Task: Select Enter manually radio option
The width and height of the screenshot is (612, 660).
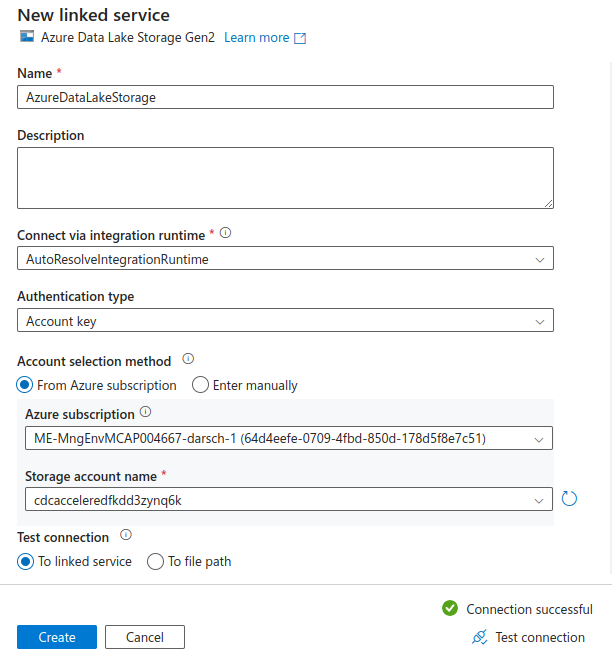Action: (200, 385)
